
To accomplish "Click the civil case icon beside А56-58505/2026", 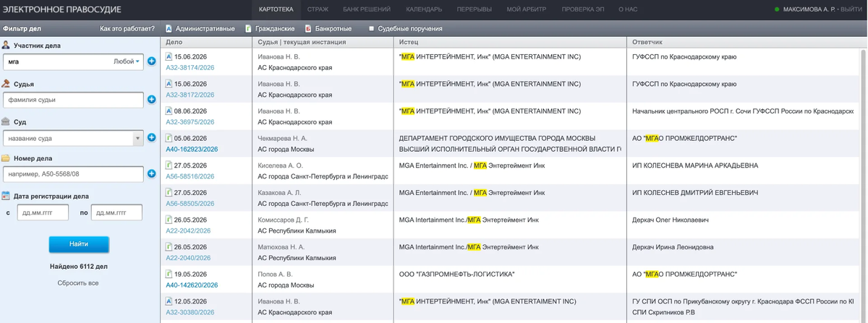I will [x=169, y=193].
